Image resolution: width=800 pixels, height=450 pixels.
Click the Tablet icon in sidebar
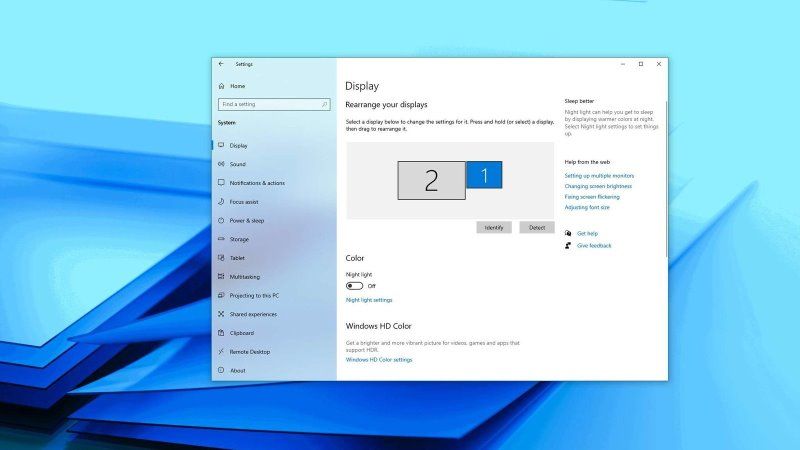(221, 258)
